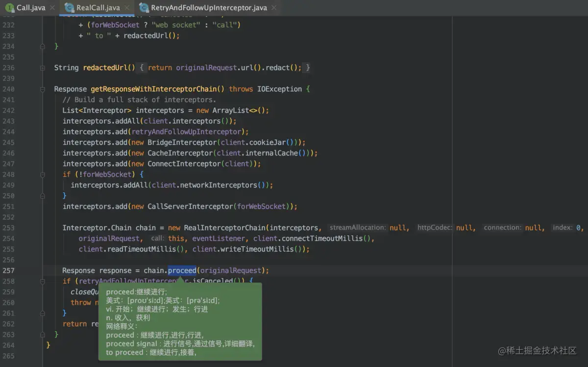Click the streamAllocation: parameter hint
The height and width of the screenshot is (367, 588).
pyautogui.click(x=357, y=228)
